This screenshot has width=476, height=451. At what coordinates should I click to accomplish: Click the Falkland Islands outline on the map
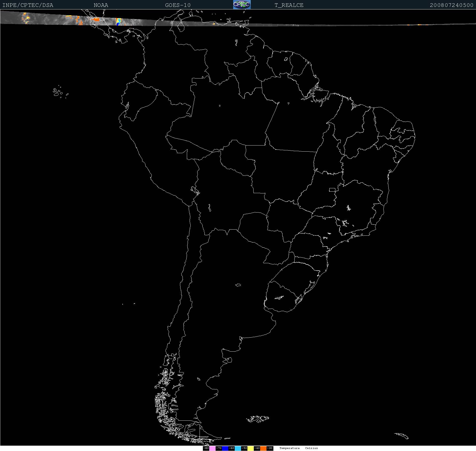258,419
